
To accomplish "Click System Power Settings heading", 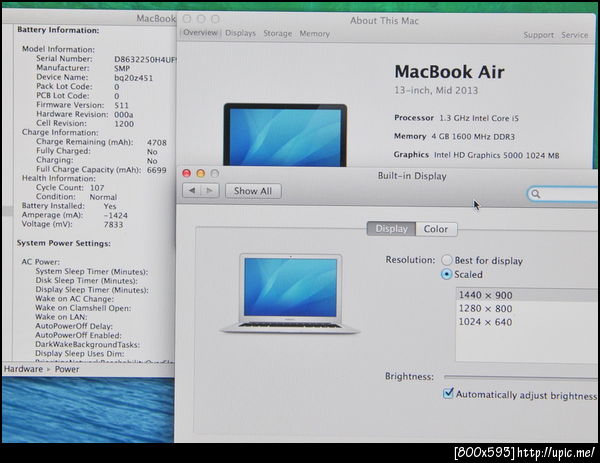I will (64, 243).
